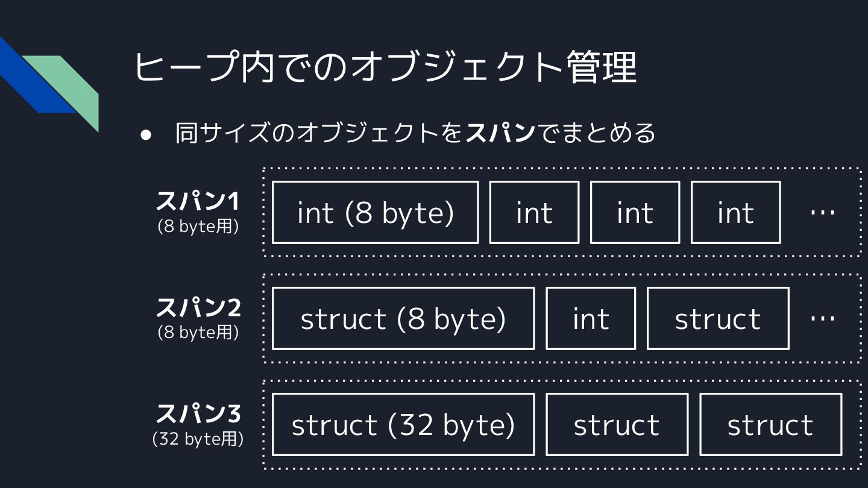Select the スパン2 heading label
Image resolution: width=868 pixels, height=488 pixels.
click(198, 308)
